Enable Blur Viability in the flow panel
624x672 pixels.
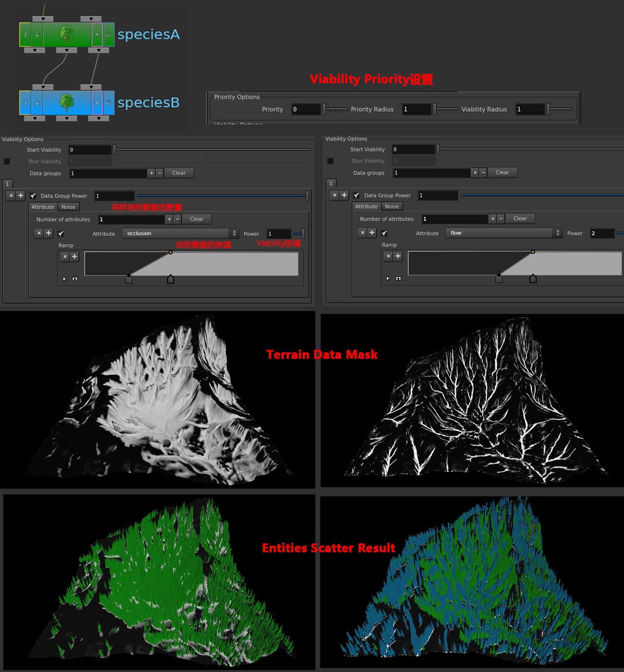(330, 161)
